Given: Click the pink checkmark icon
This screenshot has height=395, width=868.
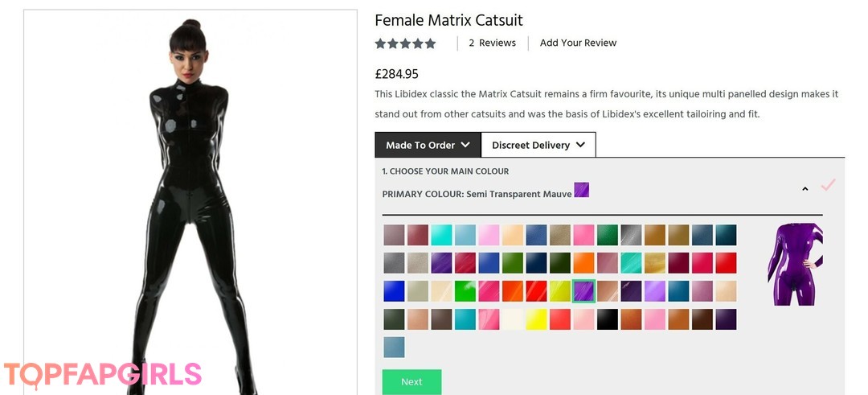Looking at the screenshot, I should pos(828,185).
